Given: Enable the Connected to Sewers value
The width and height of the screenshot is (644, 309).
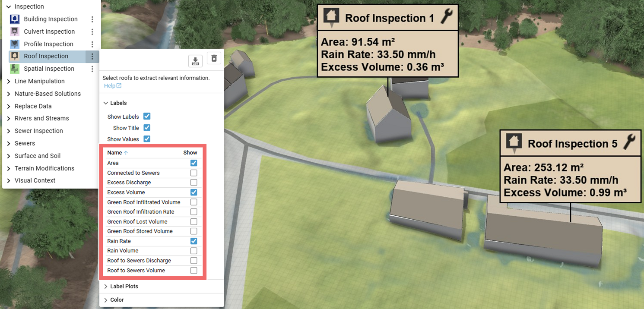Looking at the screenshot, I should tap(194, 173).
